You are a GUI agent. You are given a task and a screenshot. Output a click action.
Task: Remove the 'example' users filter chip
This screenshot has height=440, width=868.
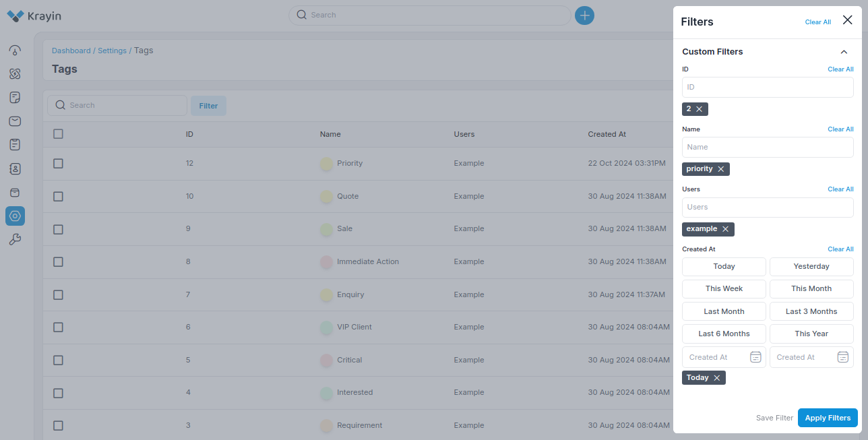pyautogui.click(x=726, y=229)
